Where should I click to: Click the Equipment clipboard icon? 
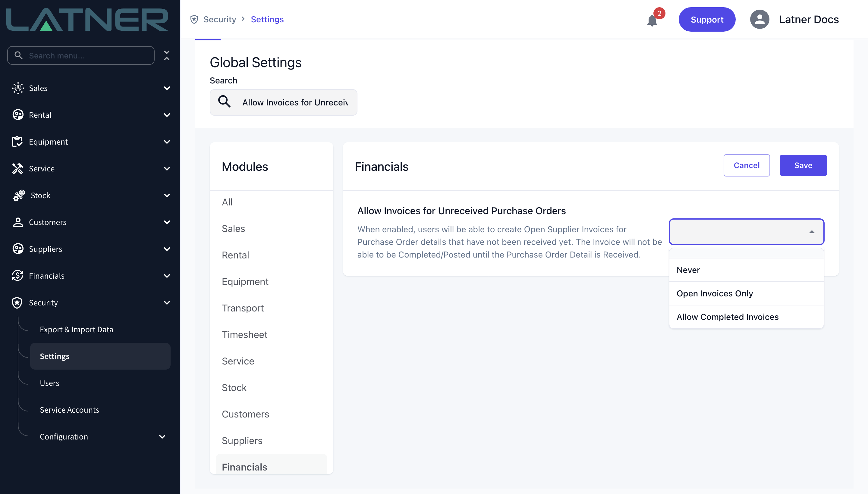[x=17, y=142]
